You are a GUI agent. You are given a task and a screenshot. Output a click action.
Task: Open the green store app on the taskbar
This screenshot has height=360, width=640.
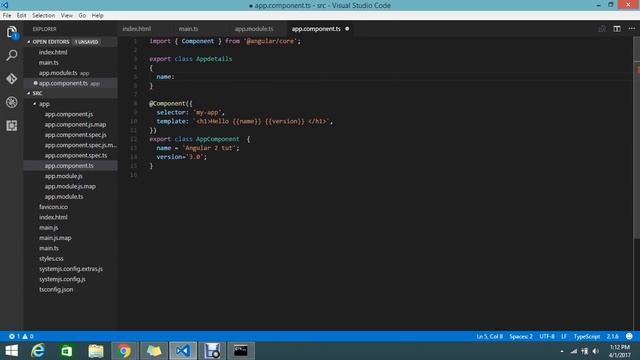[67, 351]
